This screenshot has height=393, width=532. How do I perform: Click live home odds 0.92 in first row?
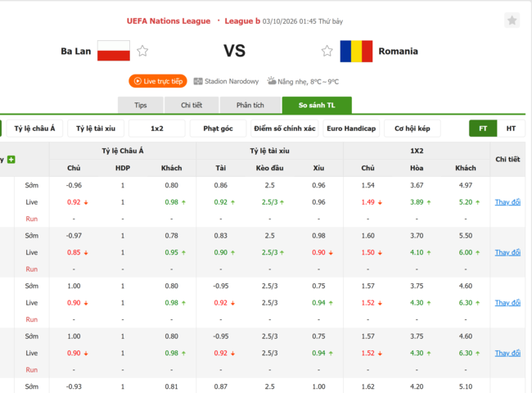(74, 202)
